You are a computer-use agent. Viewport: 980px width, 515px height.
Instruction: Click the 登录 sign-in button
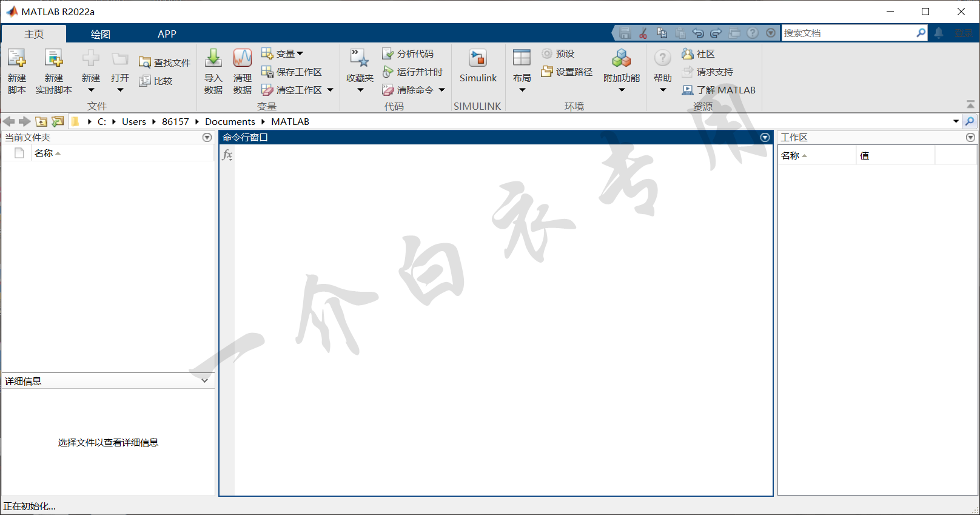(964, 33)
